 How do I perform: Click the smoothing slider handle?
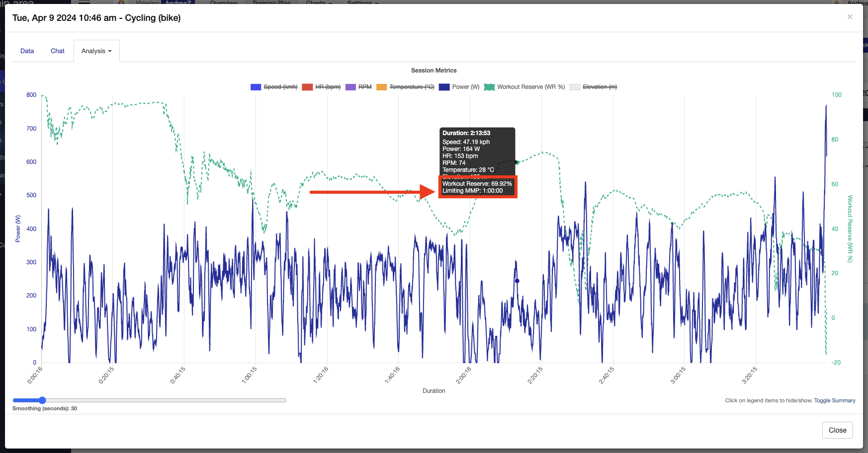click(x=42, y=400)
